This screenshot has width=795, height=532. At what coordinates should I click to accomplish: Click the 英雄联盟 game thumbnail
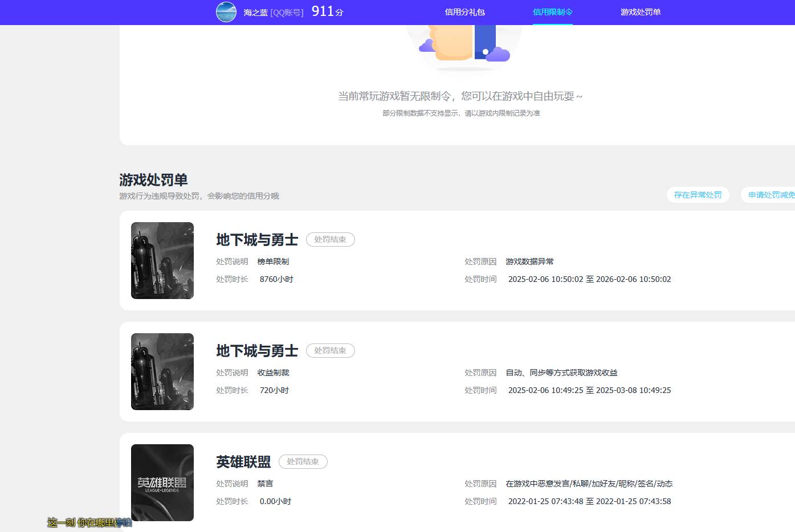[162, 482]
